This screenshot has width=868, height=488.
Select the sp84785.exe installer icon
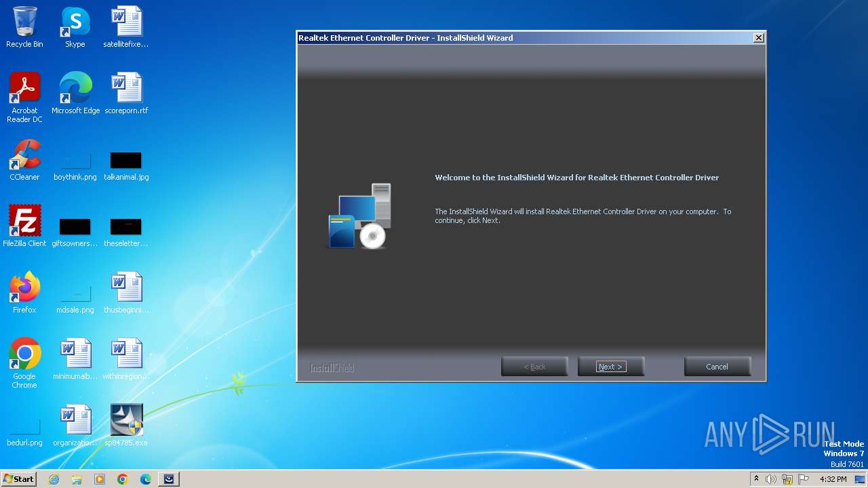click(x=126, y=426)
